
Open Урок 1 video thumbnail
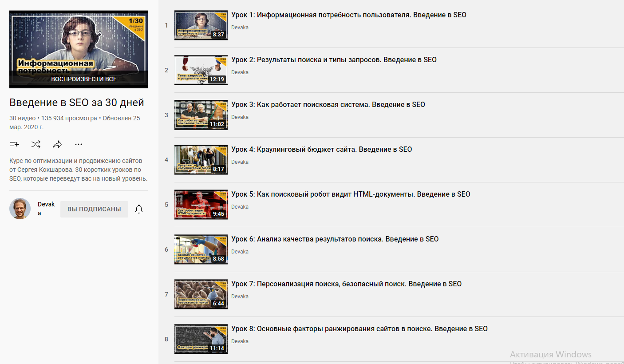(201, 25)
